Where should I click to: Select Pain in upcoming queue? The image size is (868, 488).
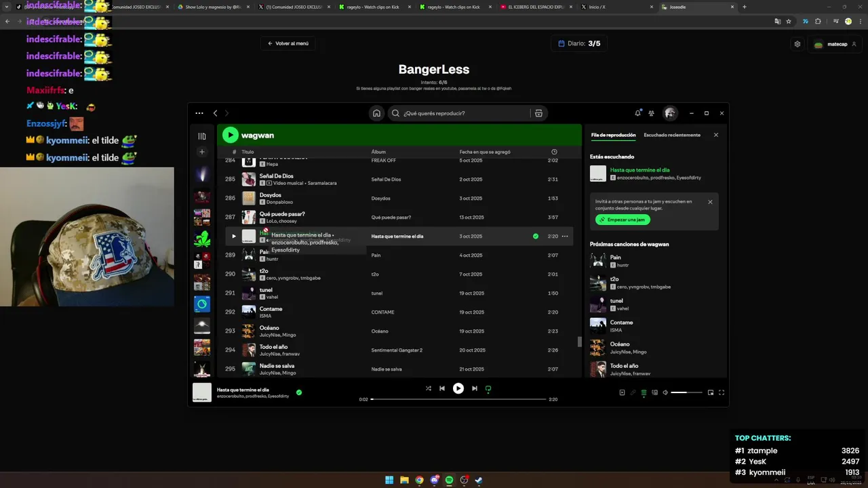pos(654,261)
